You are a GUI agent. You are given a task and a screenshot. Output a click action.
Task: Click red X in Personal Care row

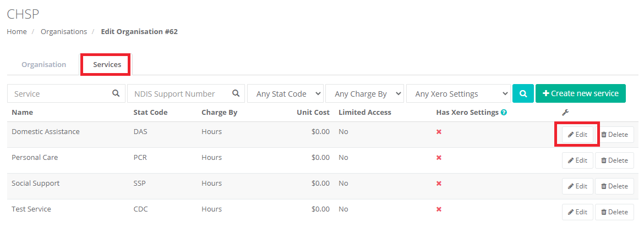(x=439, y=158)
